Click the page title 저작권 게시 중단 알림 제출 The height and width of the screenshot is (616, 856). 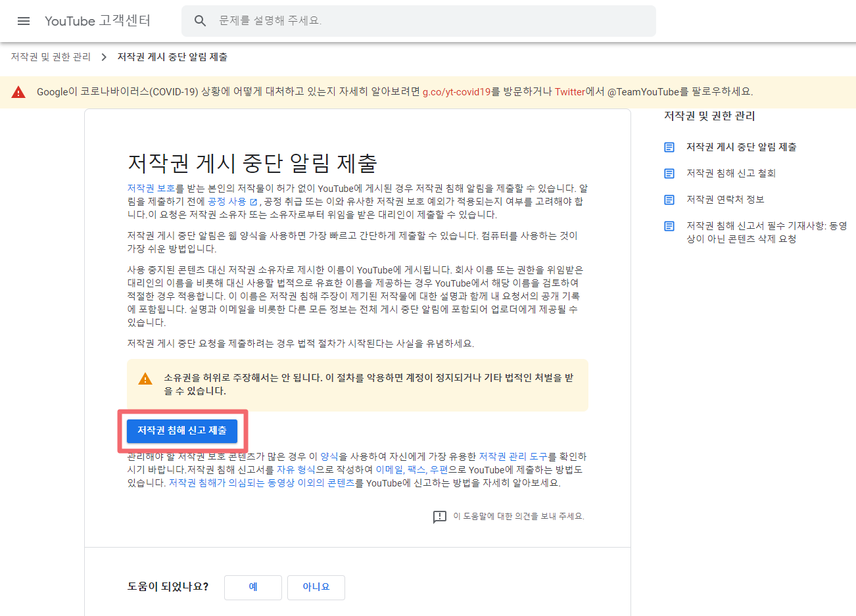tap(252, 163)
